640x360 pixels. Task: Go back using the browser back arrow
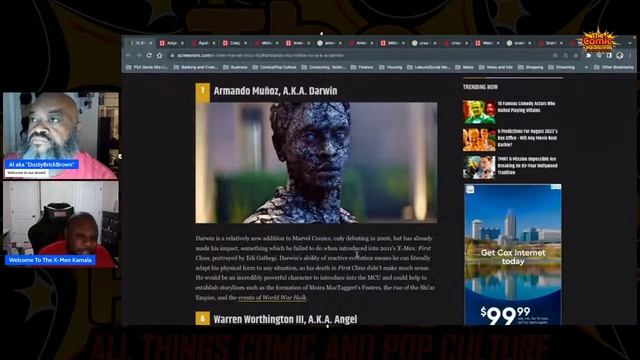pyautogui.click(x=129, y=56)
